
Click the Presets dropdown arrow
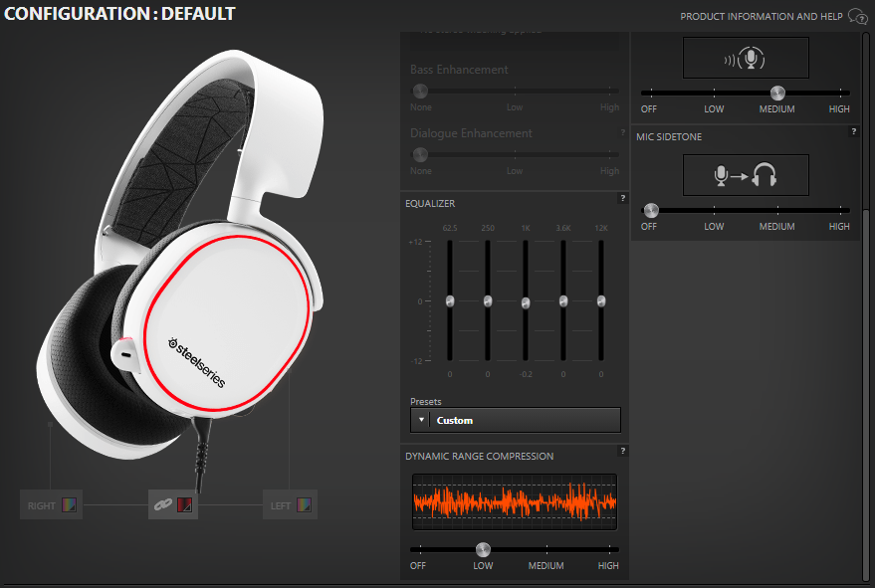pos(421,420)
